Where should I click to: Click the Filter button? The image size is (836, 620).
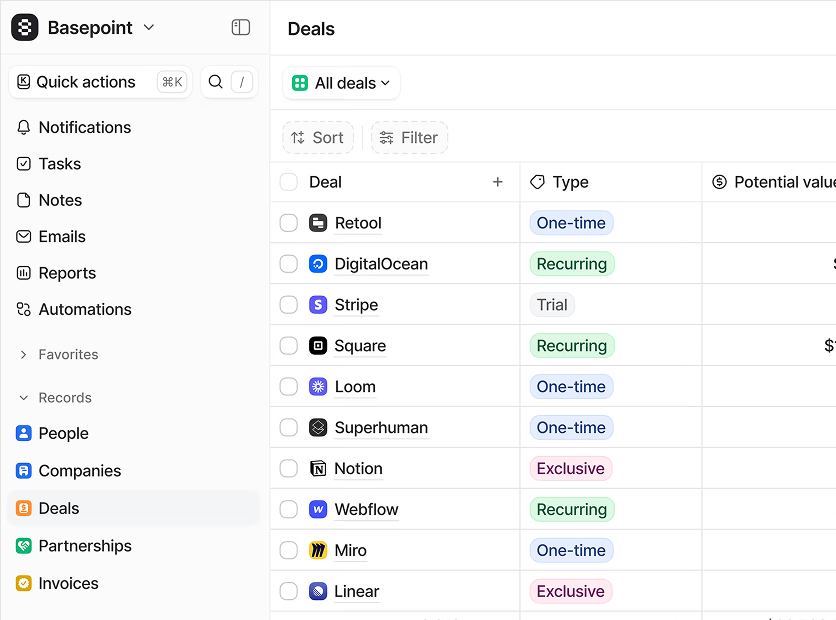[409, 138]
